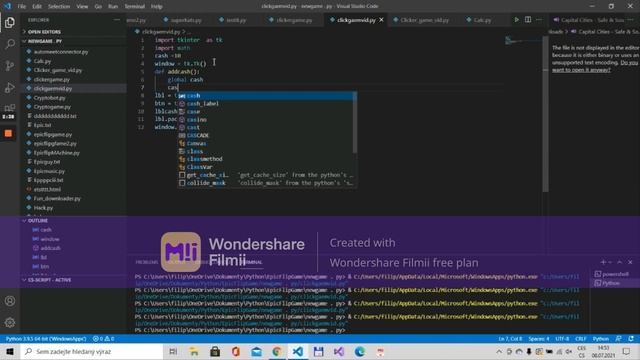
Task: Open the Go menu
Action: (98, 6)
